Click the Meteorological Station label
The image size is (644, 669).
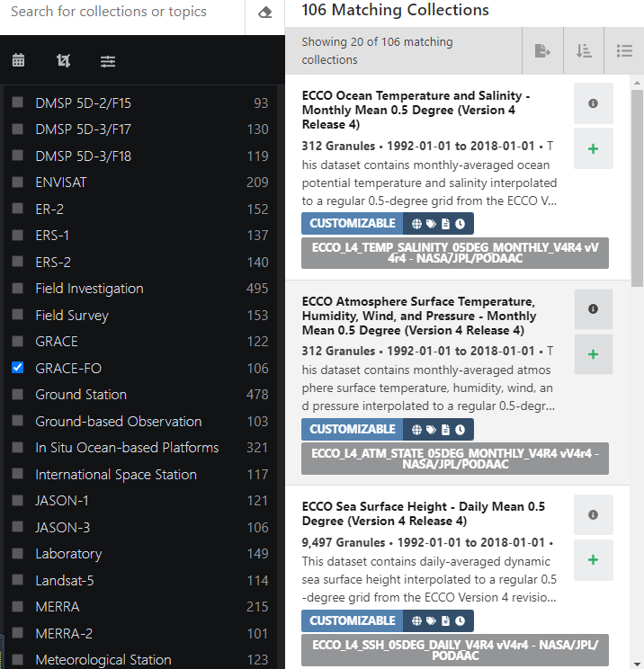pos(103,660)
